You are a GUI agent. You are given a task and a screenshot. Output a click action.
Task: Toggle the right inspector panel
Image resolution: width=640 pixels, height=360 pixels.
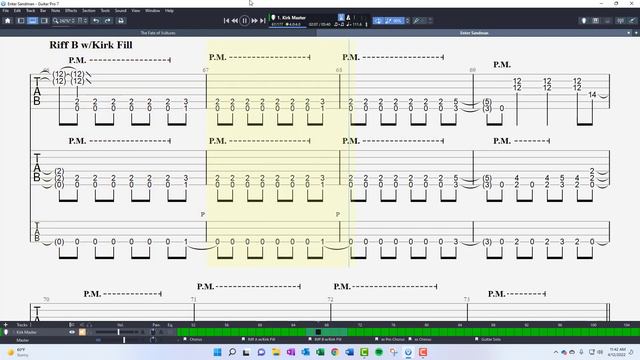click(44, 21)
